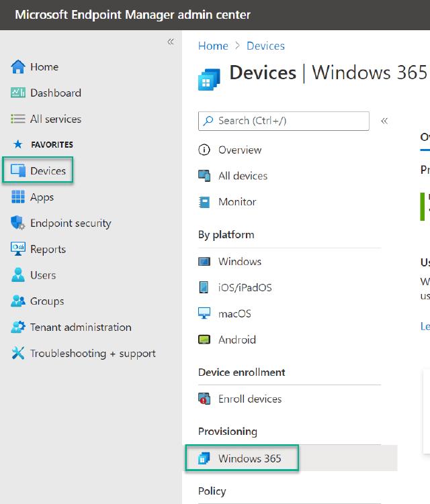430x504 pixels.
Task: Select Enroll devices option
Action: coord(249,399)
